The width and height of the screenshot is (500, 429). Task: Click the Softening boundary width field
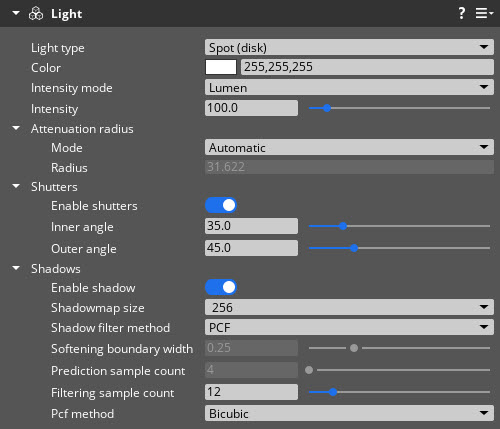[x=251, y=348]
